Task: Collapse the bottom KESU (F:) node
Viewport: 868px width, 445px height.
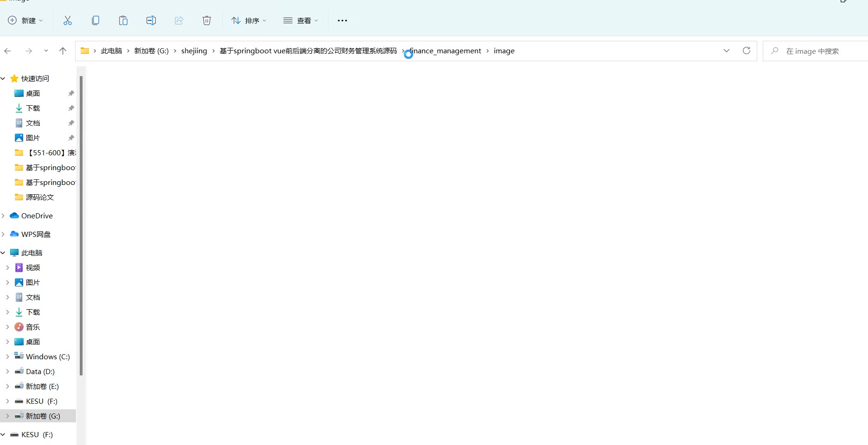Action: pyautogui.click(x=3, y=434)
